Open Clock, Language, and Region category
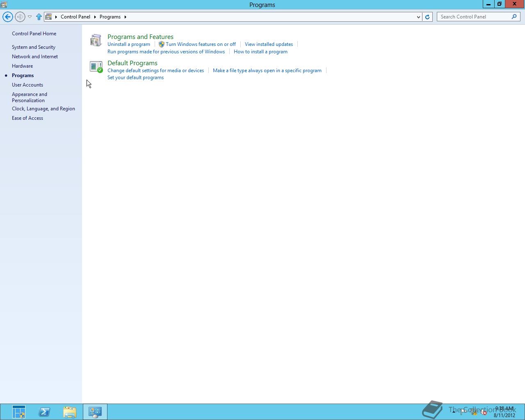This screenshot has height=420, width=525. (43, 109)
